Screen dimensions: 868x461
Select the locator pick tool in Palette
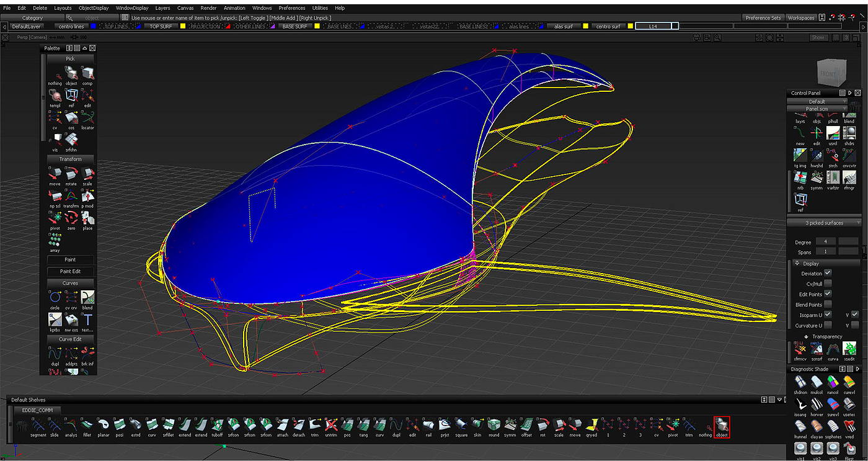(87, 118)
